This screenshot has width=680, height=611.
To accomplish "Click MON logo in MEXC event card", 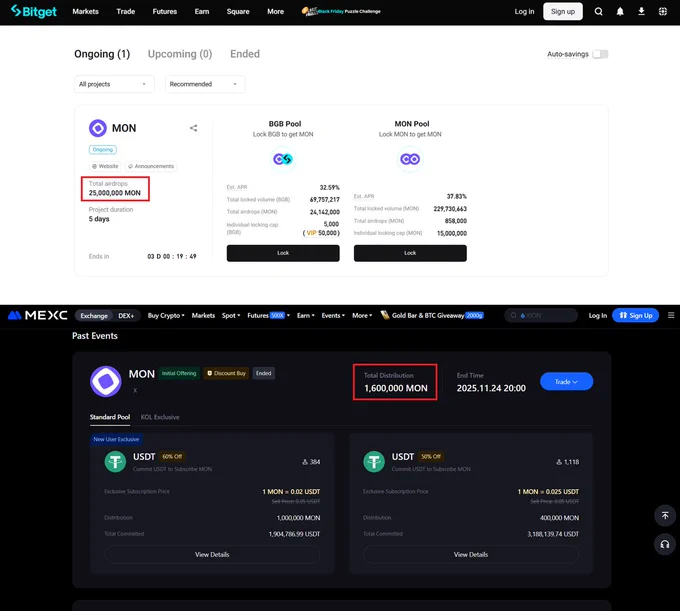I will (x=106, y=382).
